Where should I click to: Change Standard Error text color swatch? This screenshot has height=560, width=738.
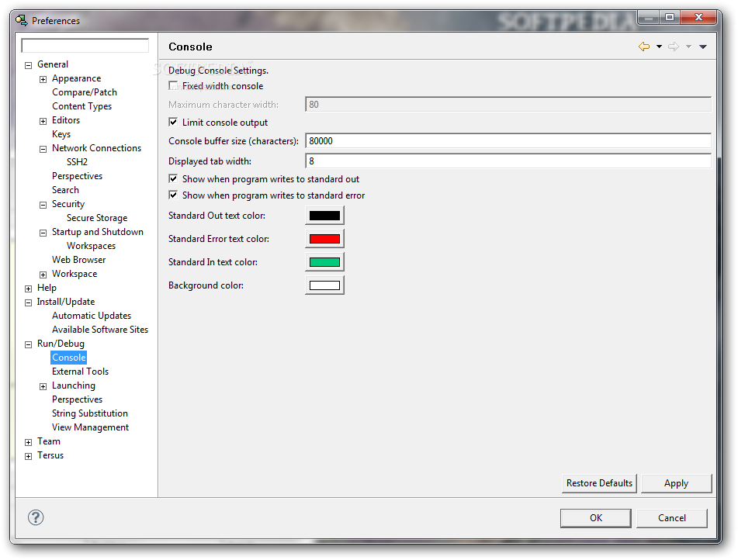point(324,239)
